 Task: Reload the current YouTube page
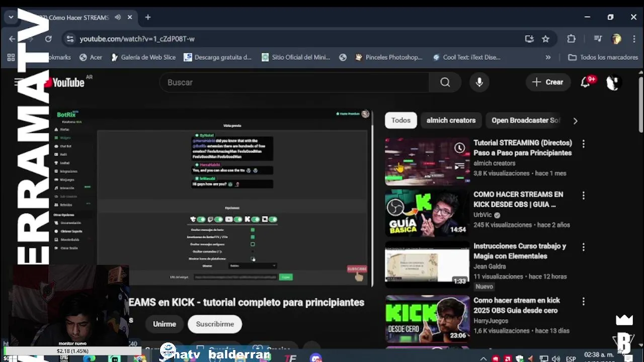pyautogui.click(x=48, y=39)
